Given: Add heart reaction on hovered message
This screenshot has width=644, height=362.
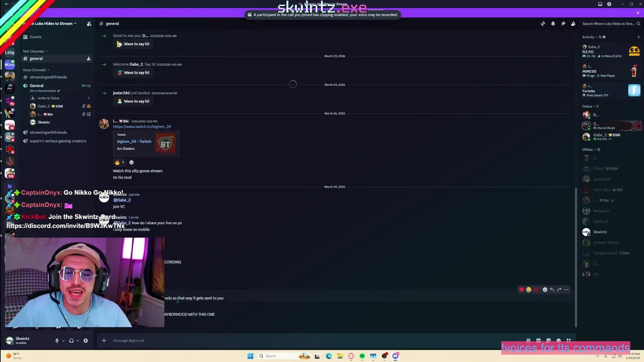Looking at the screenshot, I should (522, 290).
